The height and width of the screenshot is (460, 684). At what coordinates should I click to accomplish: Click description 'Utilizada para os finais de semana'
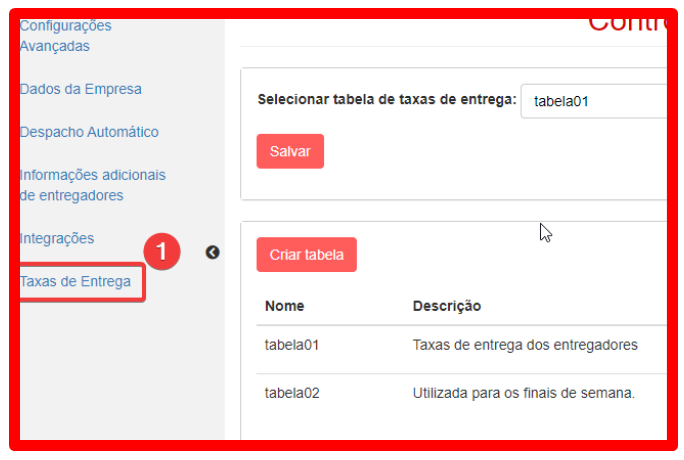pyautogui.click(x=524, y=393)
